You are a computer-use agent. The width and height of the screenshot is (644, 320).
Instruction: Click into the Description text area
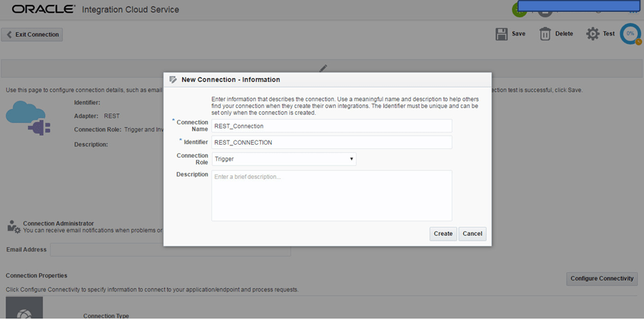[x=332, y=195]
